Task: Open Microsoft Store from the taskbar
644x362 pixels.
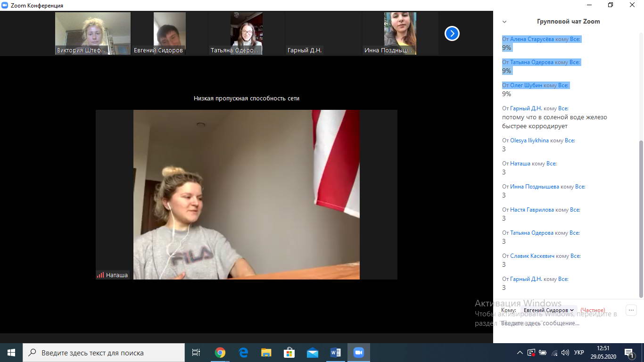Action: pos(289,353)
